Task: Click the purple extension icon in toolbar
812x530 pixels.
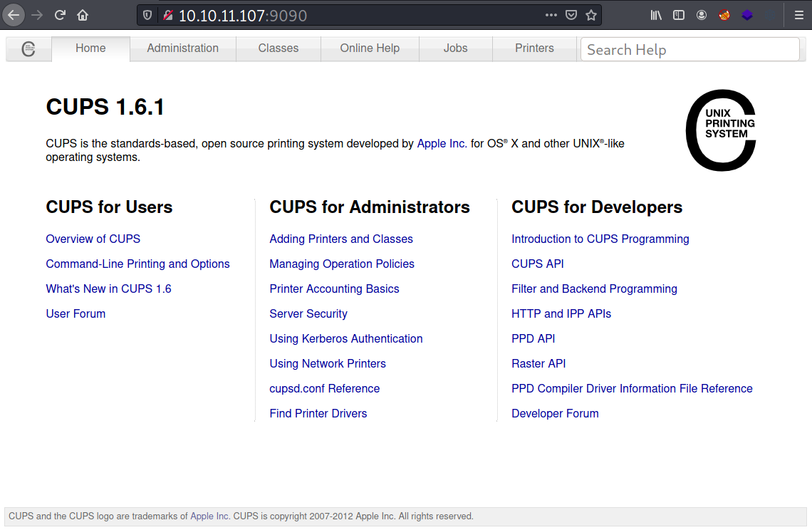Action: tap(747, 14)
